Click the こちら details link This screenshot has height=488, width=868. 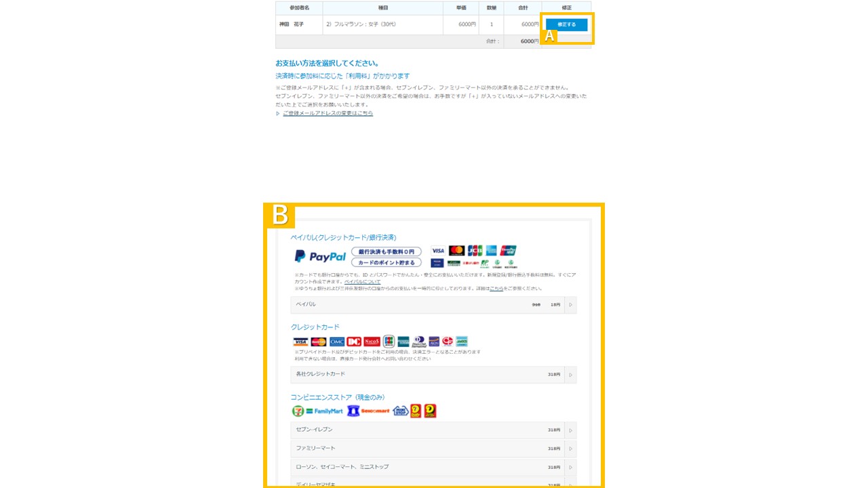pos(496,288)
